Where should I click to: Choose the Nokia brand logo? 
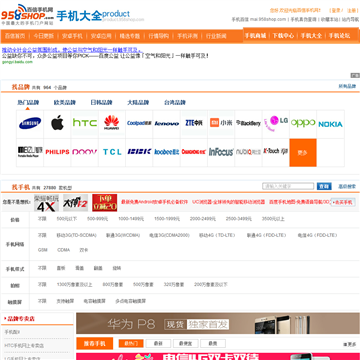pos(330,124)
